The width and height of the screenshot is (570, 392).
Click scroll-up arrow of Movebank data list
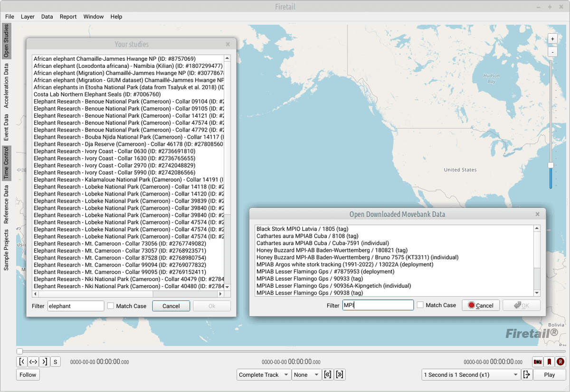pyautogui.click(x=537, y=229)
